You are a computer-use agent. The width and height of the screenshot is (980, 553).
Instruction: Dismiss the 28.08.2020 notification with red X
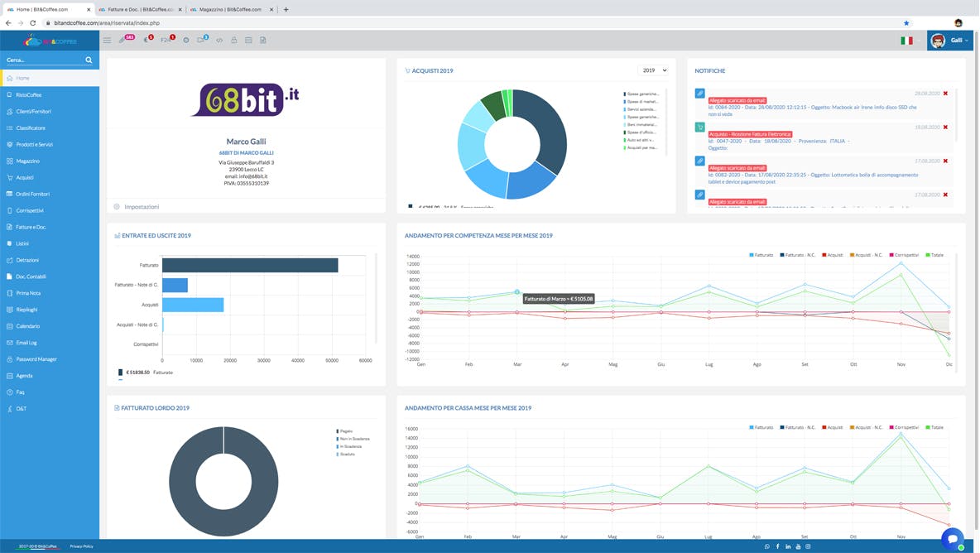(x=945, y=94)
